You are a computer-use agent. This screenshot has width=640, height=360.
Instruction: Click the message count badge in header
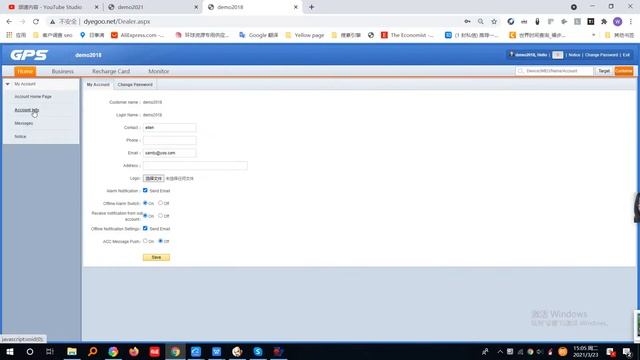coord(558,55)
